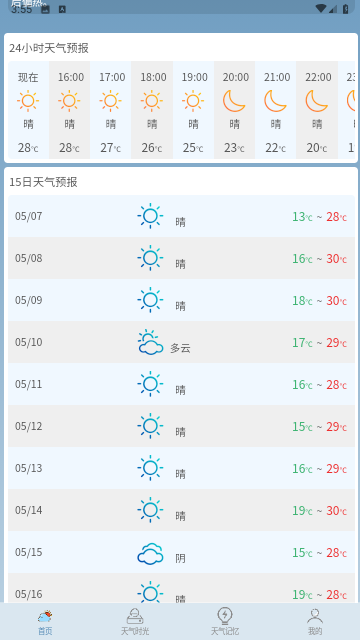Tap the 24小时天气预报 heading
Screen dimensions: 360x640
click(x=49, y=48)
